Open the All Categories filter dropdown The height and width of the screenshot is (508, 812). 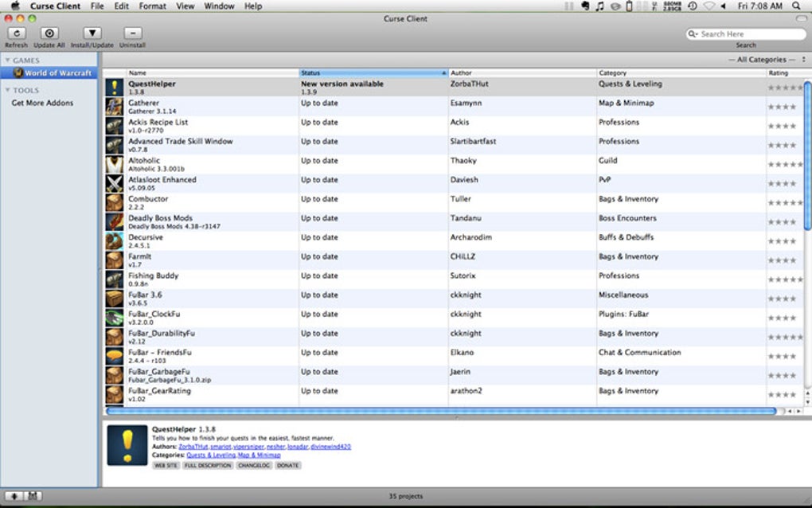[x=767, y=60]
